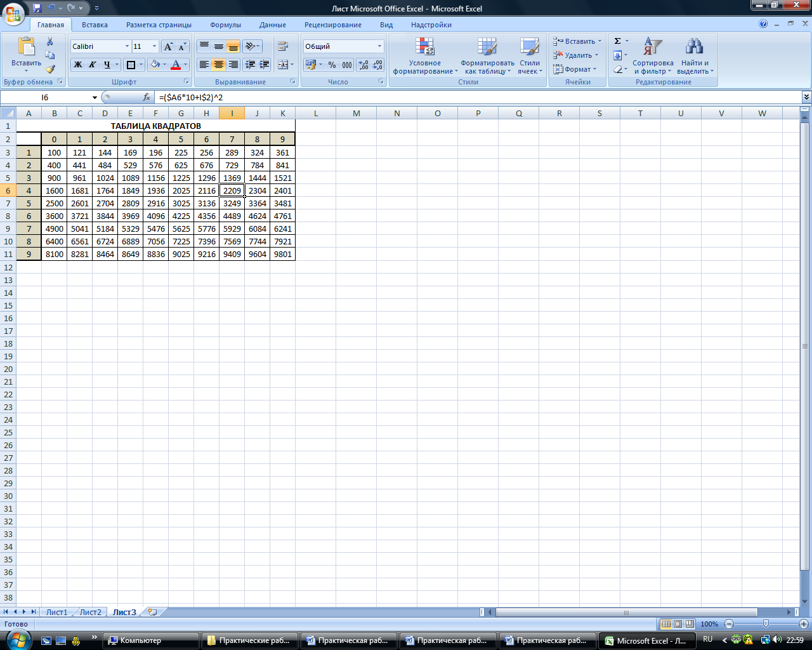Open the font size dropdown
The height and width of the screenshot is (650, 812).
pyautogui.click(x=154, y=46)
